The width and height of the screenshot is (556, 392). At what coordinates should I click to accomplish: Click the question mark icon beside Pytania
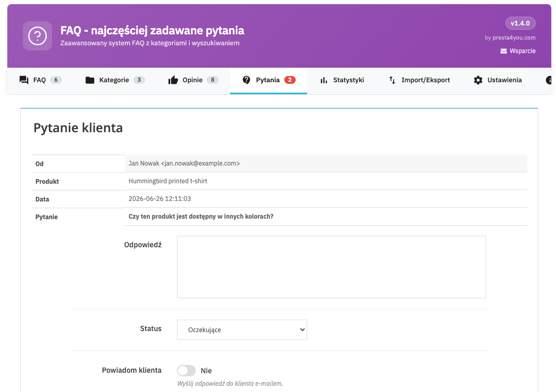point(246,80)
